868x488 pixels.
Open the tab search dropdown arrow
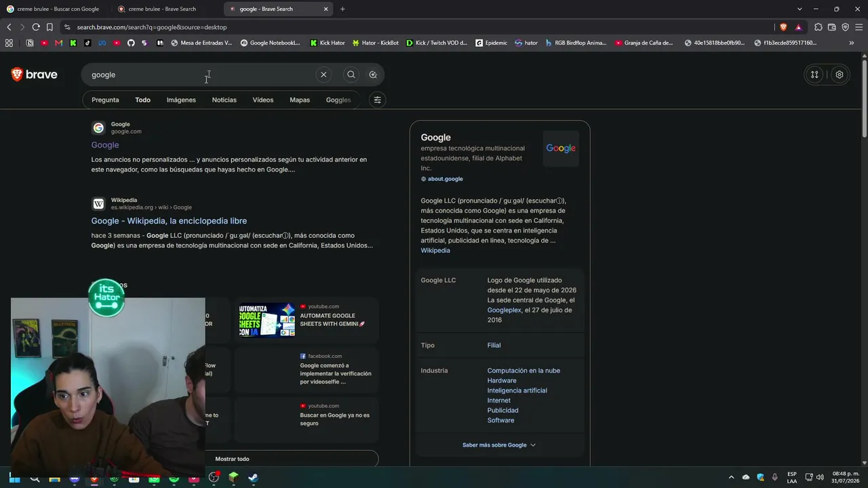[800, 9]
